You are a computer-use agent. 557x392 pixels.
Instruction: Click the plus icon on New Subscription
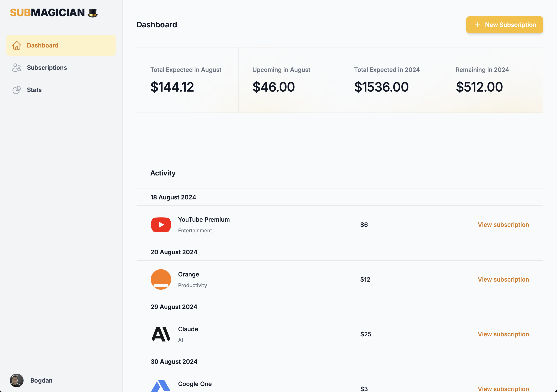pos(477,25)
